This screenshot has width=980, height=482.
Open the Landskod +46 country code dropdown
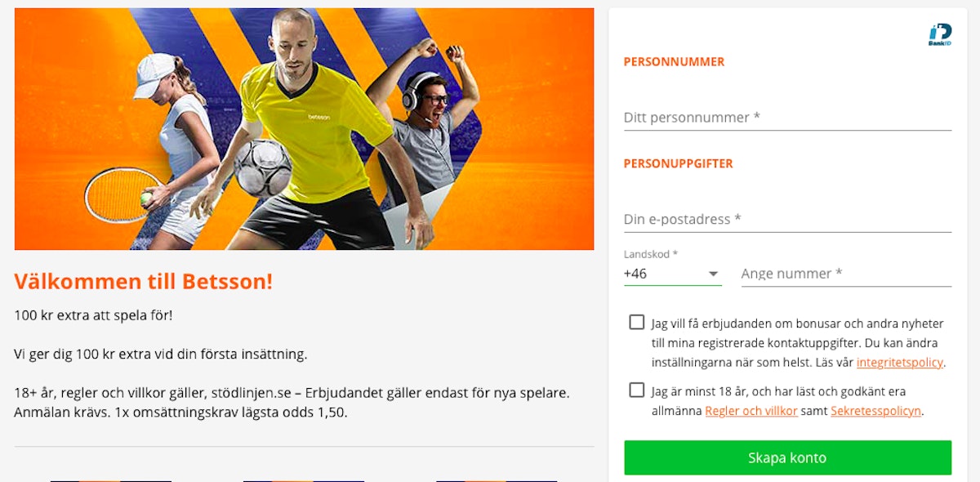[672, 274]
